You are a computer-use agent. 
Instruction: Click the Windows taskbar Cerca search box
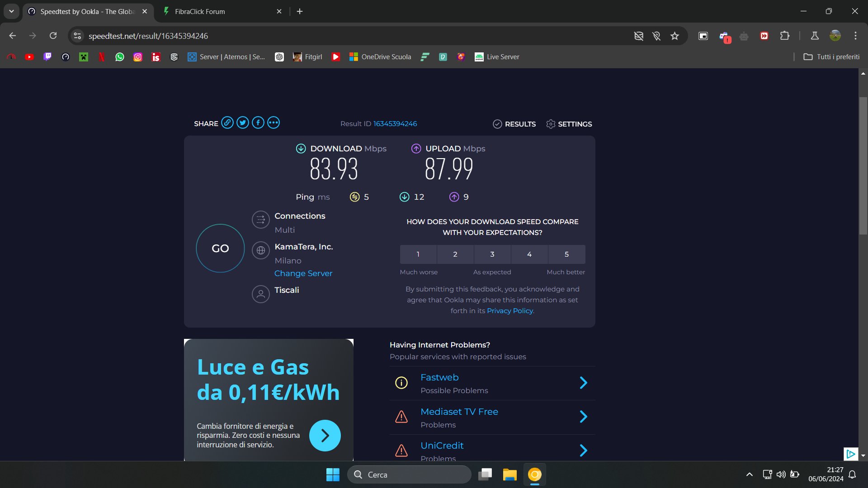point(409,474)
